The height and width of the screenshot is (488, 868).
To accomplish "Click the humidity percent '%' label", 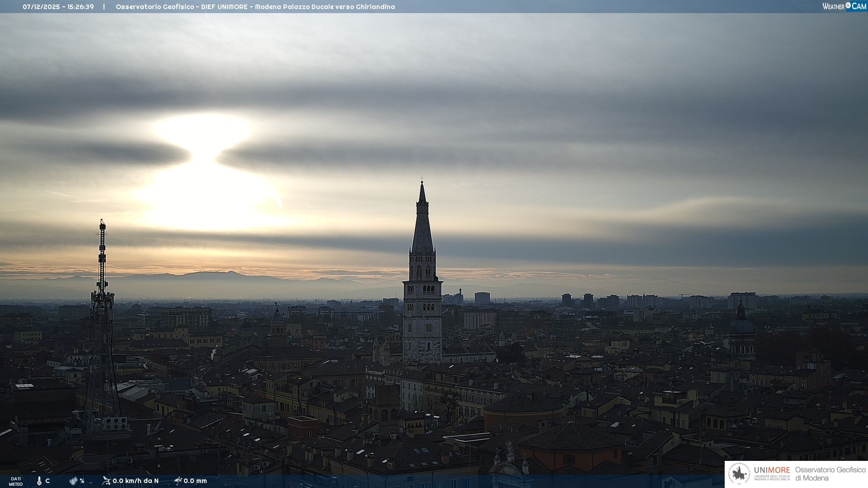I will 82,481.
